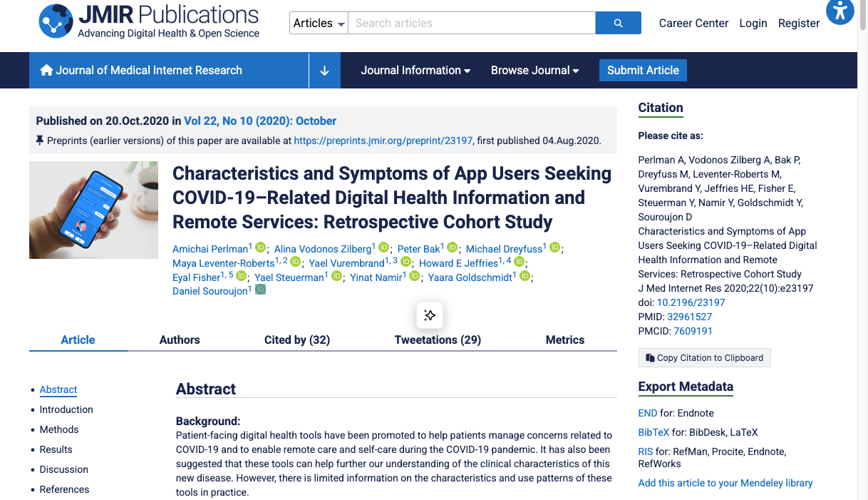Switch to the Authors tab

tap(180, 340)
